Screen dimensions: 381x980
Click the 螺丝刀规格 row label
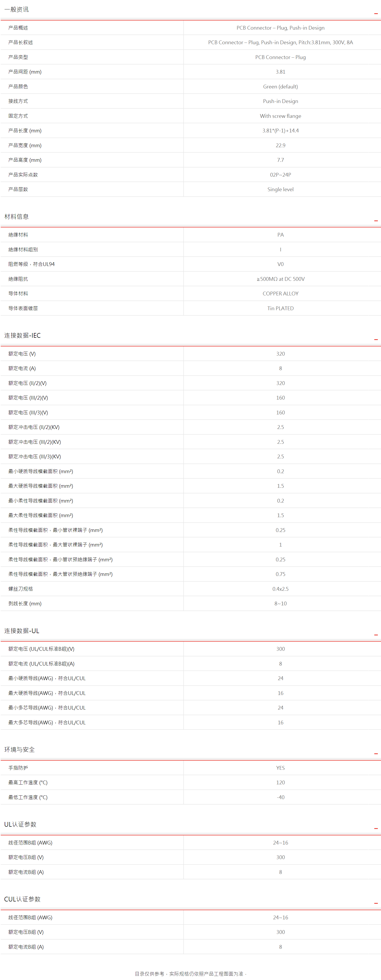coord(20,588)
